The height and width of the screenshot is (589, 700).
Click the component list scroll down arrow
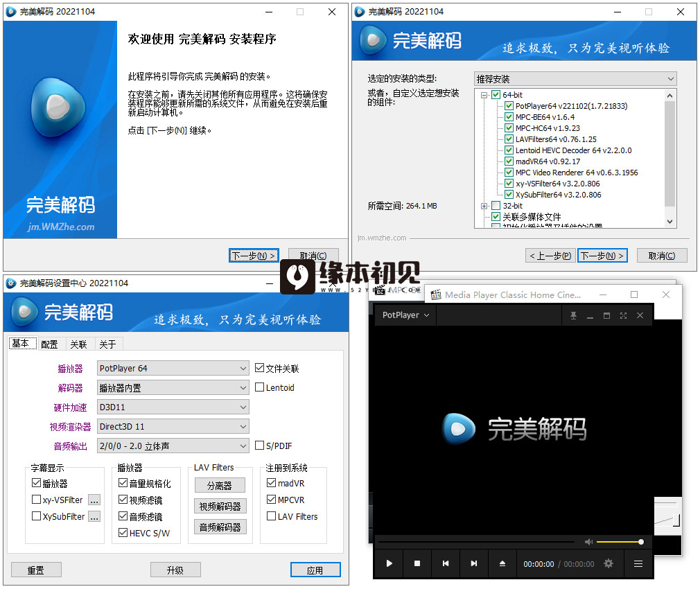tap(670, 221)
